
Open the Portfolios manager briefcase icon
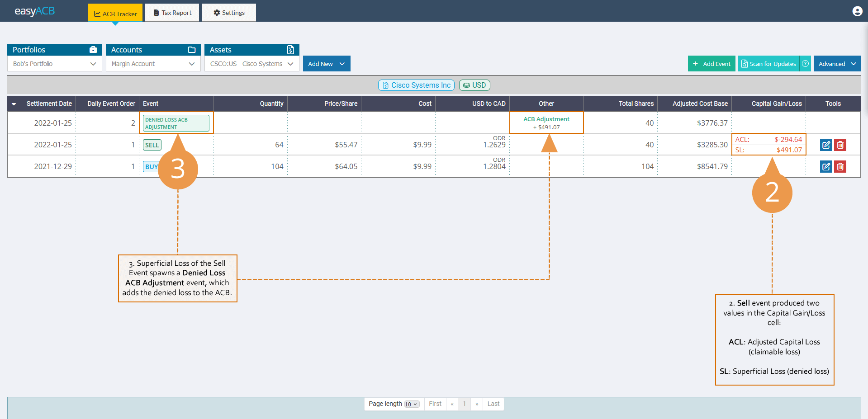click(x=93, y=49)
